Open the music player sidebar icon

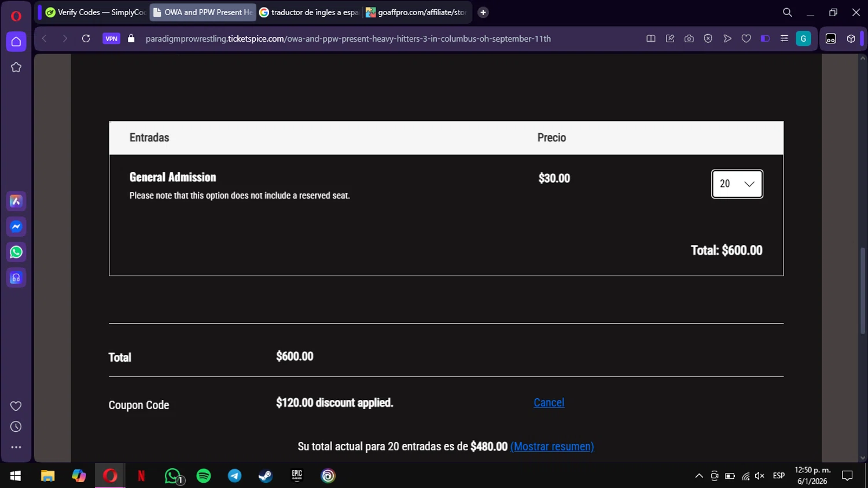[x=16, y=278]
